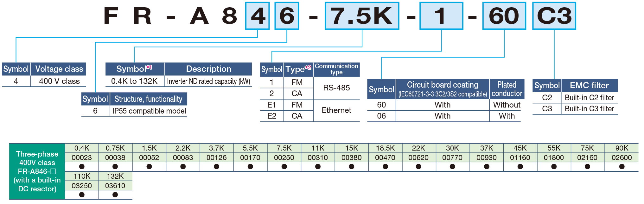Select the dot beneath the 90K column
Screen dimensions: 644x204
(622, 166)
